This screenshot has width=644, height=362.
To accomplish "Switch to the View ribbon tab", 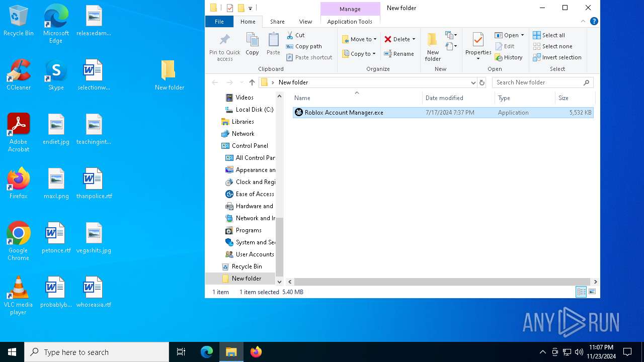I will click(x=305, y=22).
